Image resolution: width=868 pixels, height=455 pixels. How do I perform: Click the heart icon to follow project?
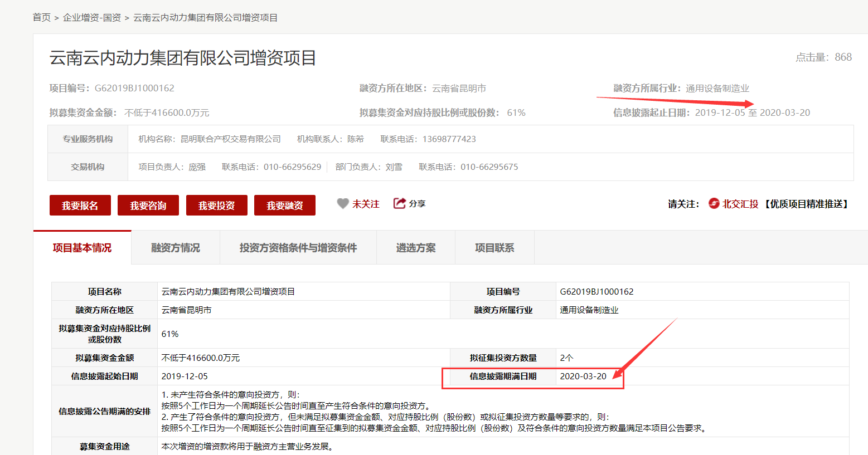pyautogui.click(x=343, y=204)
